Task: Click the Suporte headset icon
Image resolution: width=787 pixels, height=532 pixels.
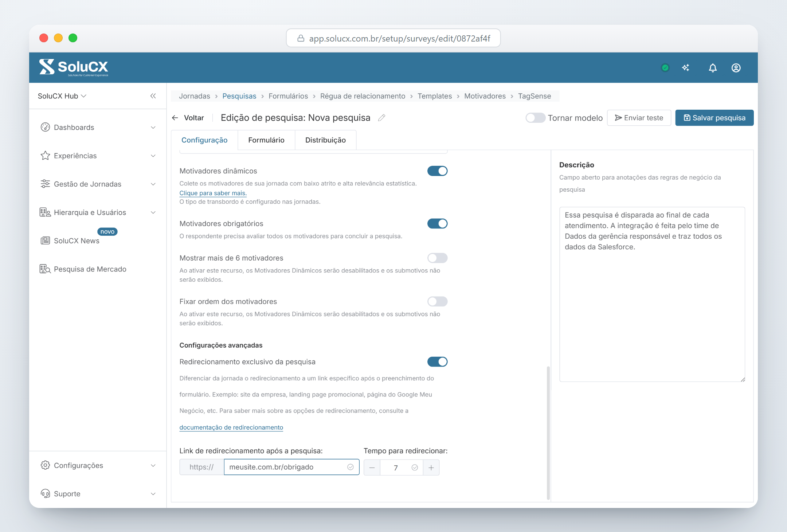Action: point(45,494)
